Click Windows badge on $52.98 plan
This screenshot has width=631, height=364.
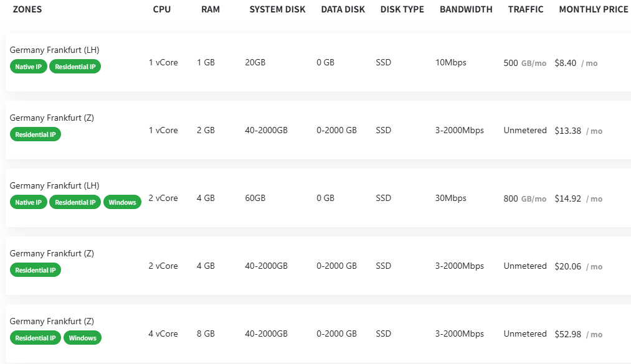[82, 338]
